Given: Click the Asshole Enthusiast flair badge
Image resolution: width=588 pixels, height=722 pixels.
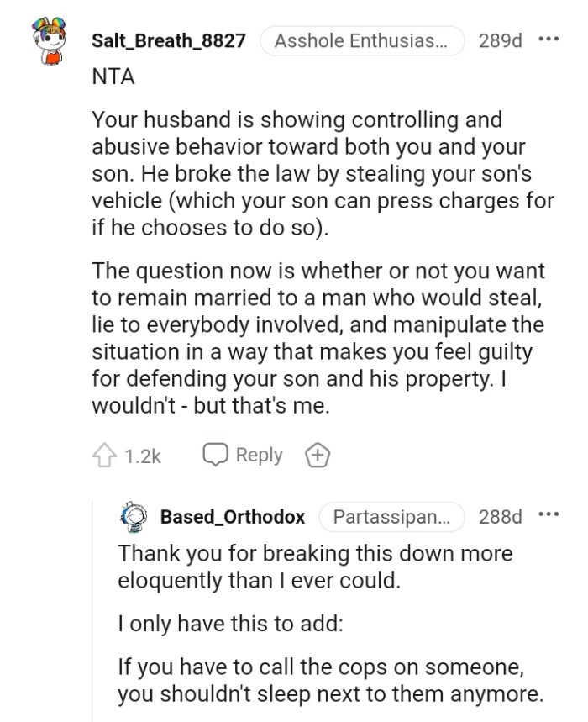Looking at the screenshot, I should 363,40.
